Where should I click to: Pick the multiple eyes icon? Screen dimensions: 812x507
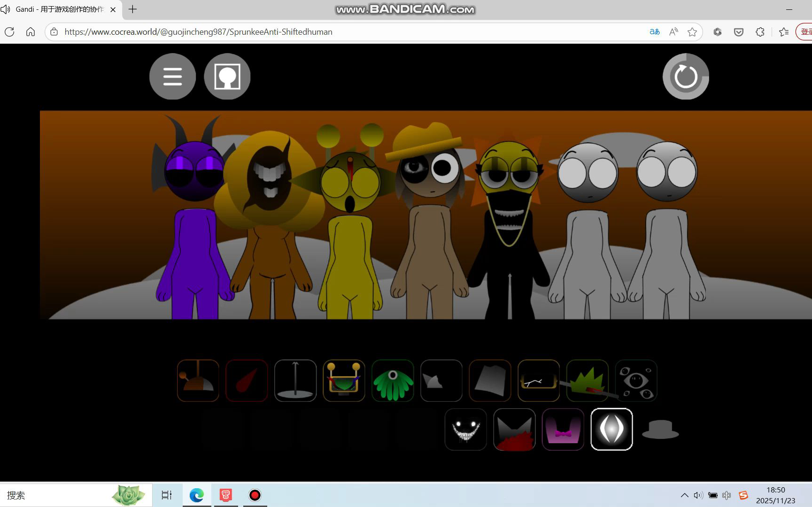(636, 381)
